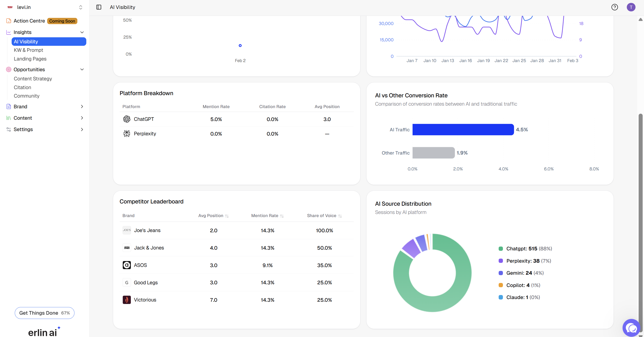Click the erlin ai logo
This screenshot has width=644, height=337.
[44, 332]
